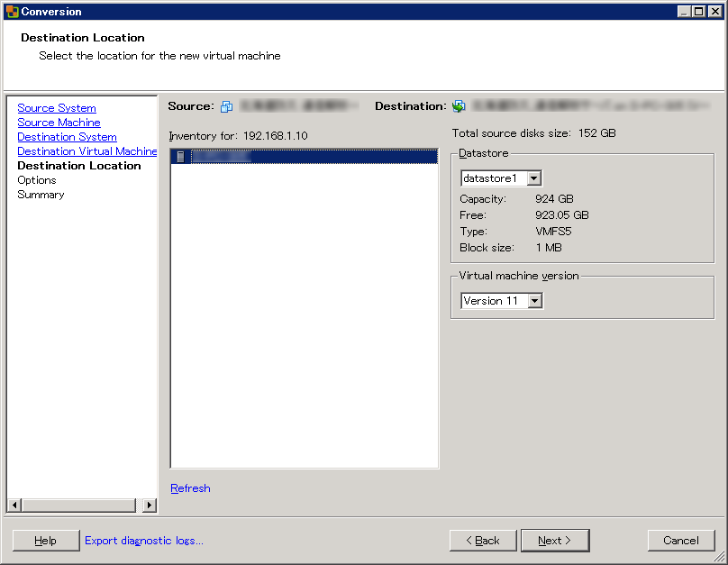Maximize the Conversion window
Viewport: 728px width, 565px height.
point(699,12)
